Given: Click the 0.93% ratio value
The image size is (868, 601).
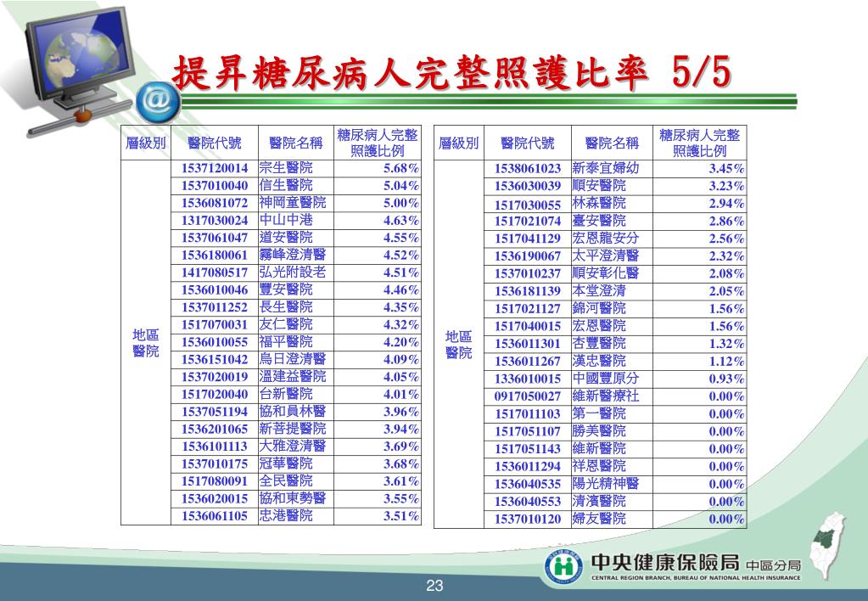Looking at the screenshot, I should (726, 379).
